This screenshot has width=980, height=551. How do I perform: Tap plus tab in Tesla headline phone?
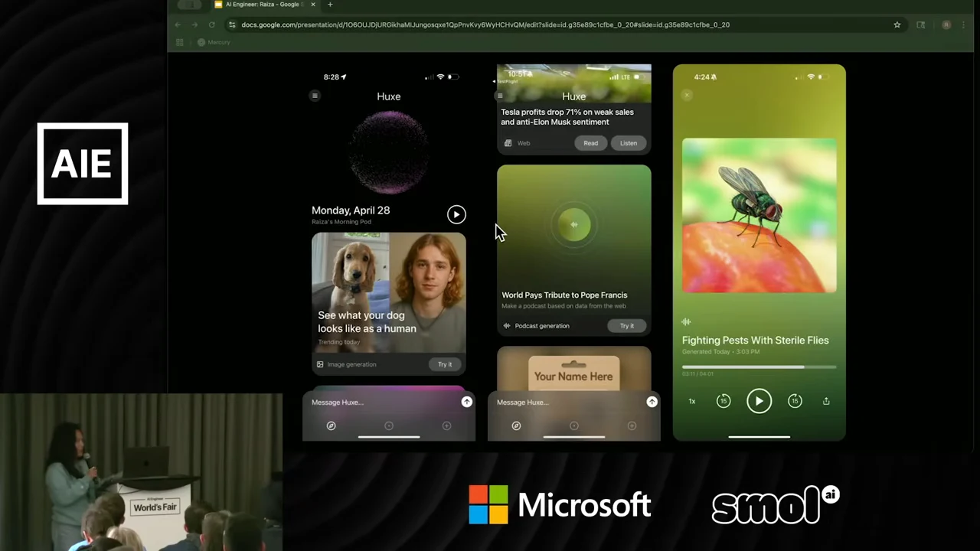(632, 425)
